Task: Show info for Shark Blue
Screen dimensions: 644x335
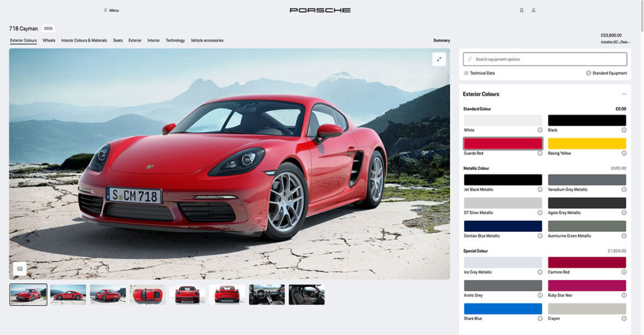Action: click(540, 319)
